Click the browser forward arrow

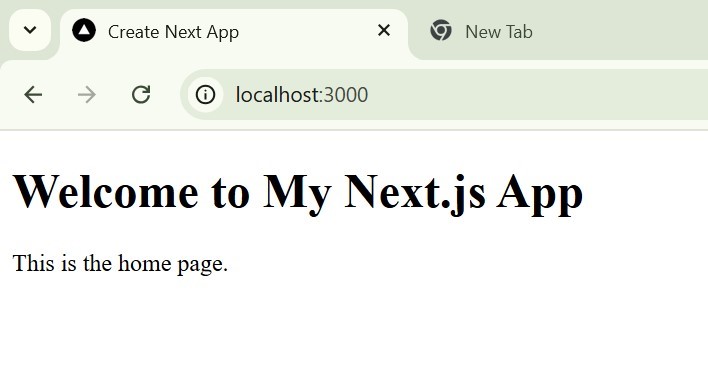point(86,95)
